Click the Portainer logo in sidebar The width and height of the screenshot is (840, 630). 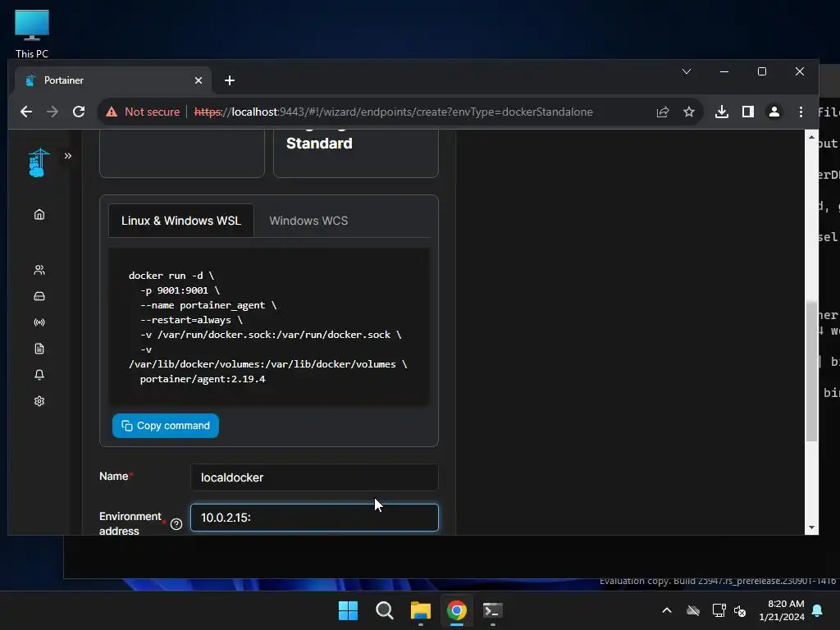coord(39,162)
